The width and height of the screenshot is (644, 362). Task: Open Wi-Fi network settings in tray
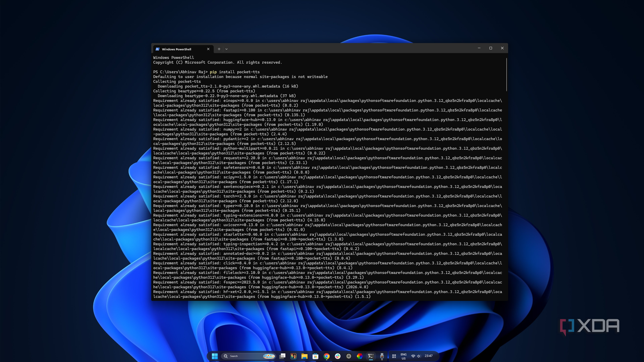tap(413, 356)
